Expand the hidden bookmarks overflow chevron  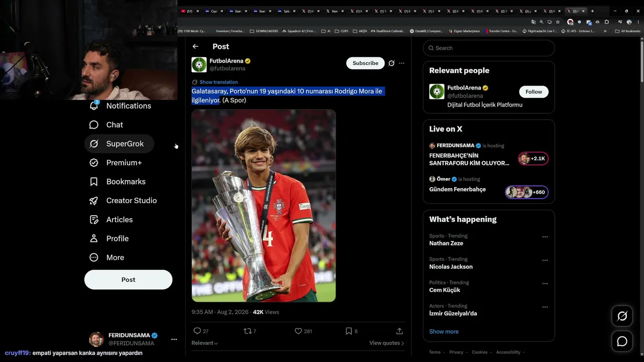click(x=605, y=31)
